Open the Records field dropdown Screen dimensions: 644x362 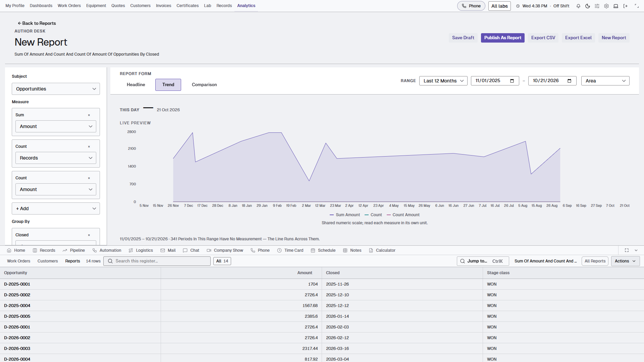[x=56, y=158]
